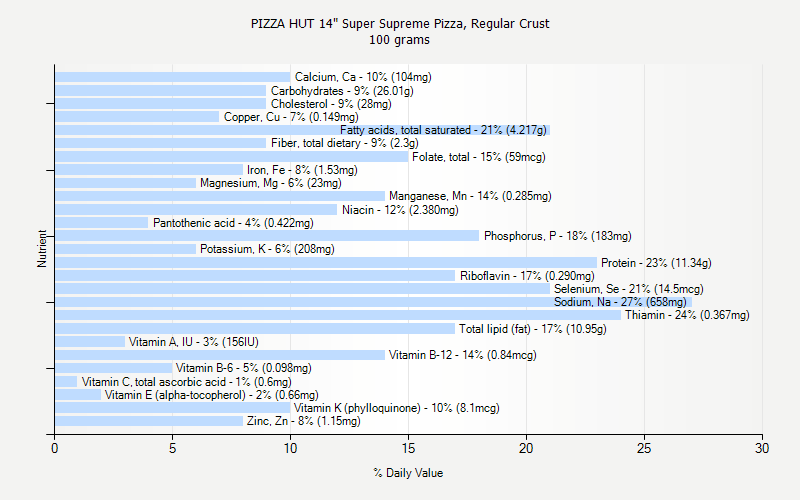This screenshot has width=800, height=500.
Task: Select the blue Pantothenic acid bar
Action: [x=102, y=223]
